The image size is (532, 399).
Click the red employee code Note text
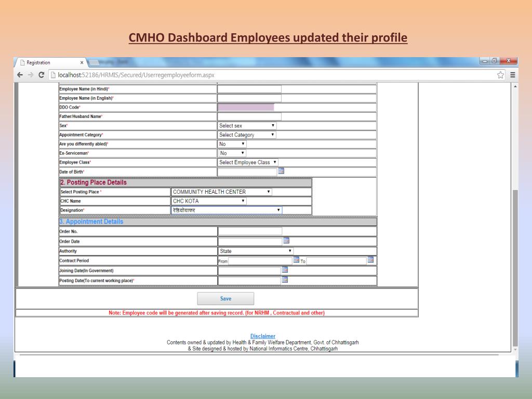pos(217,313)
